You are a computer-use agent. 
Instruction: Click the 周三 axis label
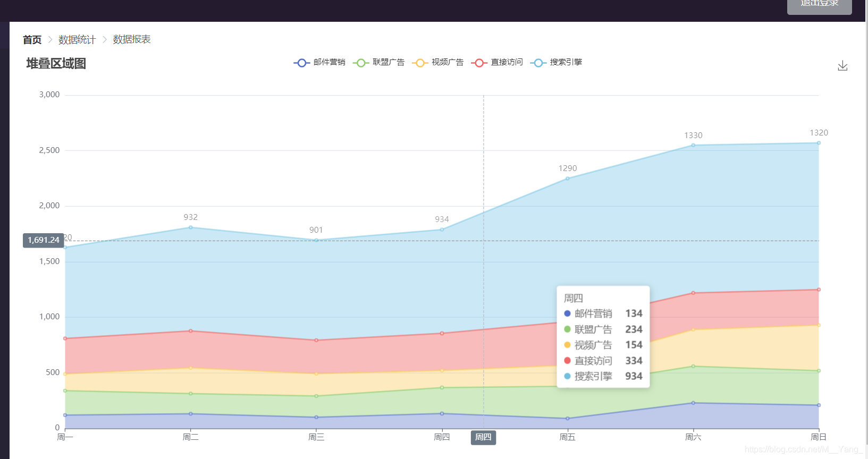[x=316, y=437]
